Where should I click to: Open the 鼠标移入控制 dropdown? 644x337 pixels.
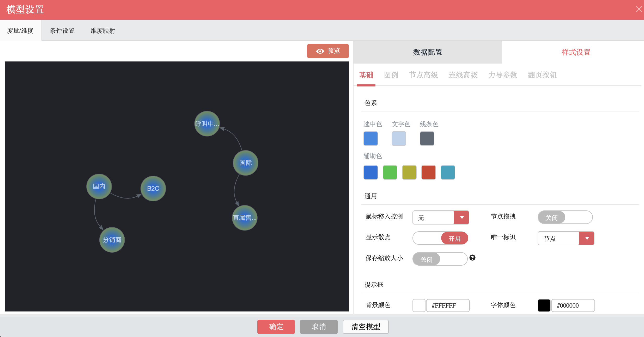[441, 217]
